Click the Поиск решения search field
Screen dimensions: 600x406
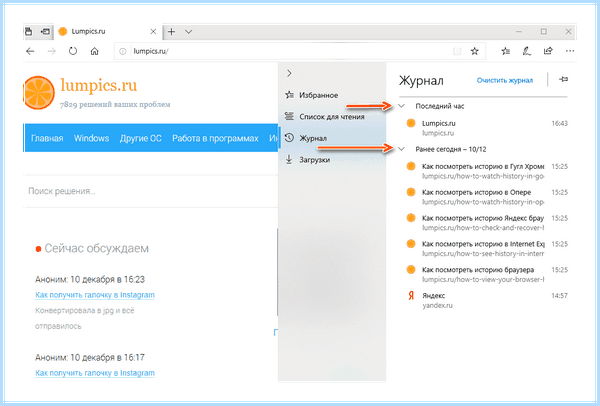151,191
